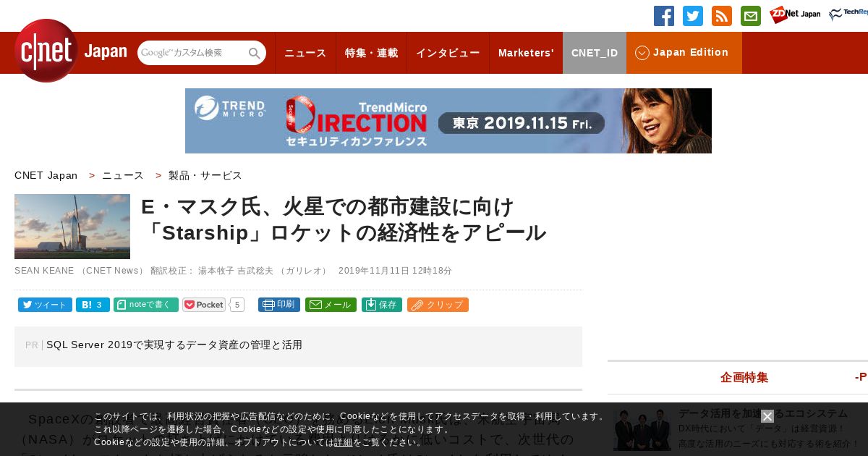Share article via ツイート button

(x=45, y=305)
